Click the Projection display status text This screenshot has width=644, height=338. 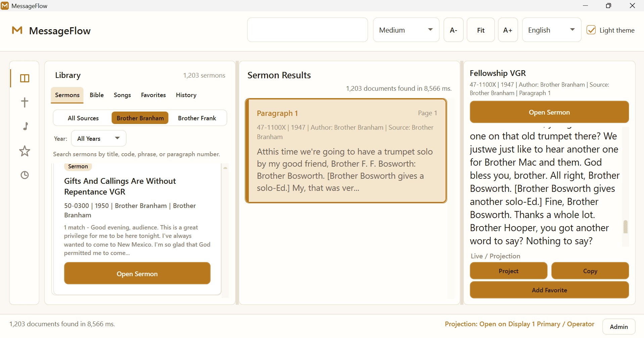(x=519, y=324)
